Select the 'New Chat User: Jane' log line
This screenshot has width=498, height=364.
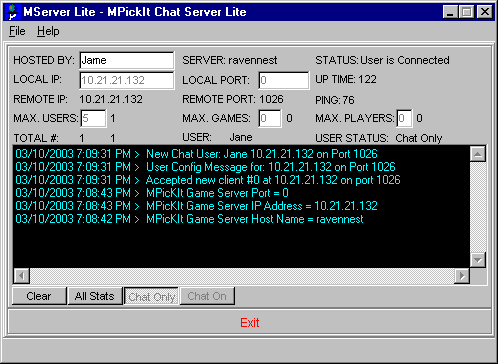196,154
